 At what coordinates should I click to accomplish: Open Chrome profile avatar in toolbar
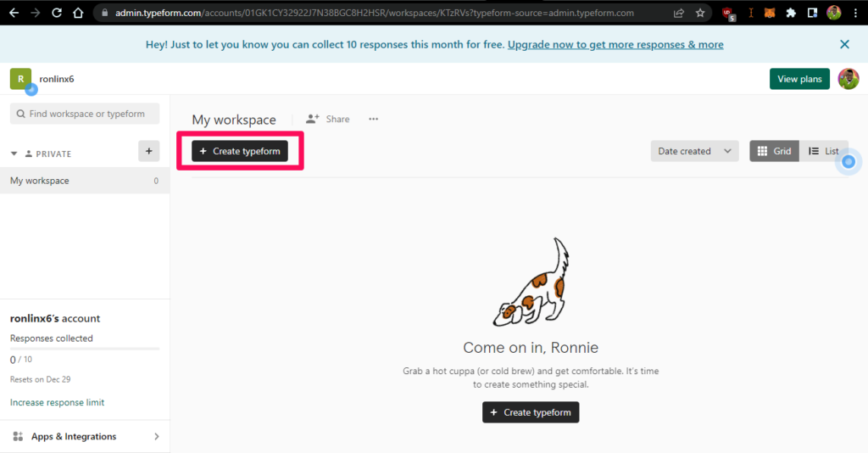[834, 13]
